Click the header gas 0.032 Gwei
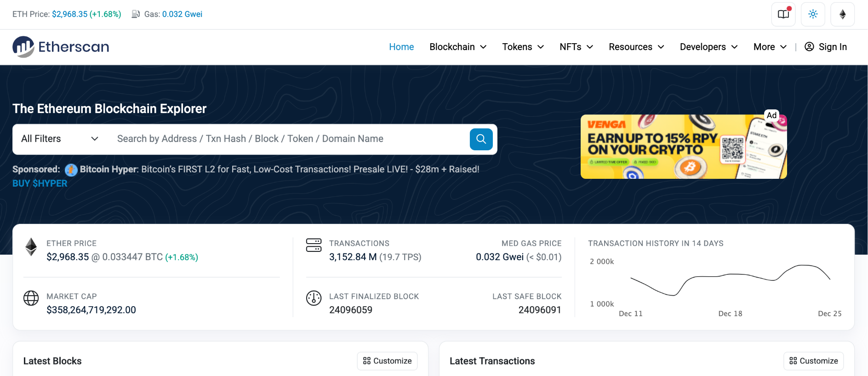This screenshot has height=376, width=868. tap(182, 14)
